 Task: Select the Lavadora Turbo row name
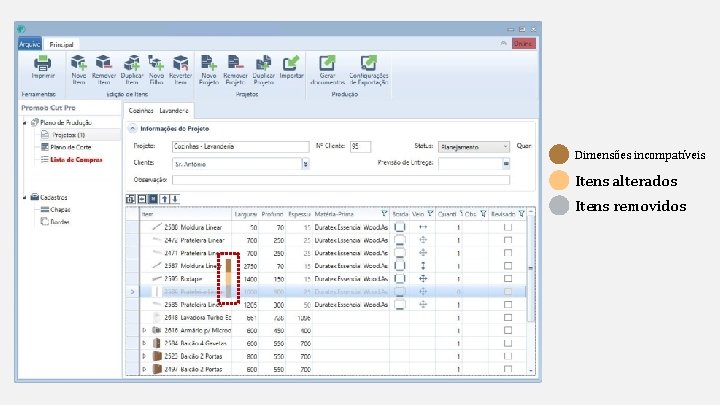tap(197, 317)
